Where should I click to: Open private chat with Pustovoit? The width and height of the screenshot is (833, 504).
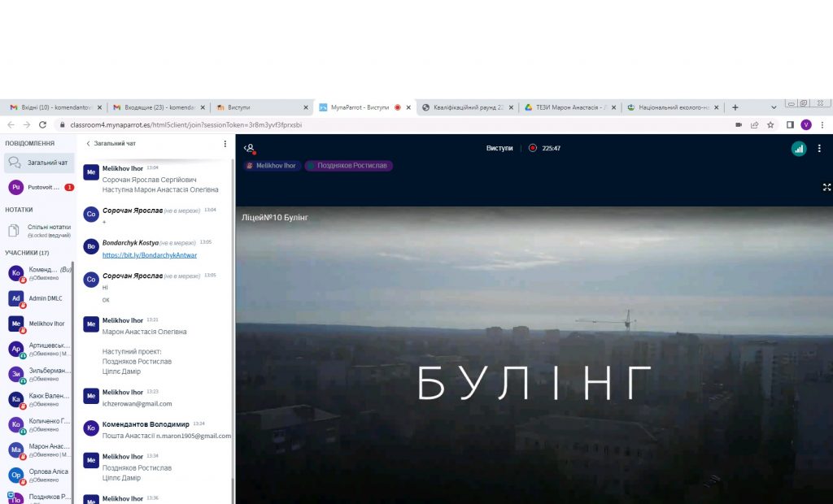point(37,187)
